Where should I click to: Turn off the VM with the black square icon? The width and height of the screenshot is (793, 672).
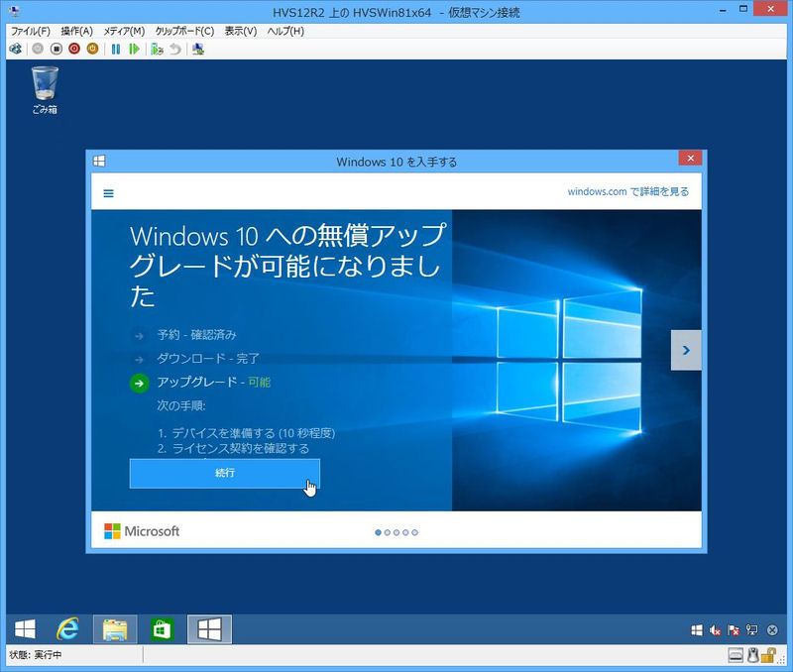[x=57, y=49]
